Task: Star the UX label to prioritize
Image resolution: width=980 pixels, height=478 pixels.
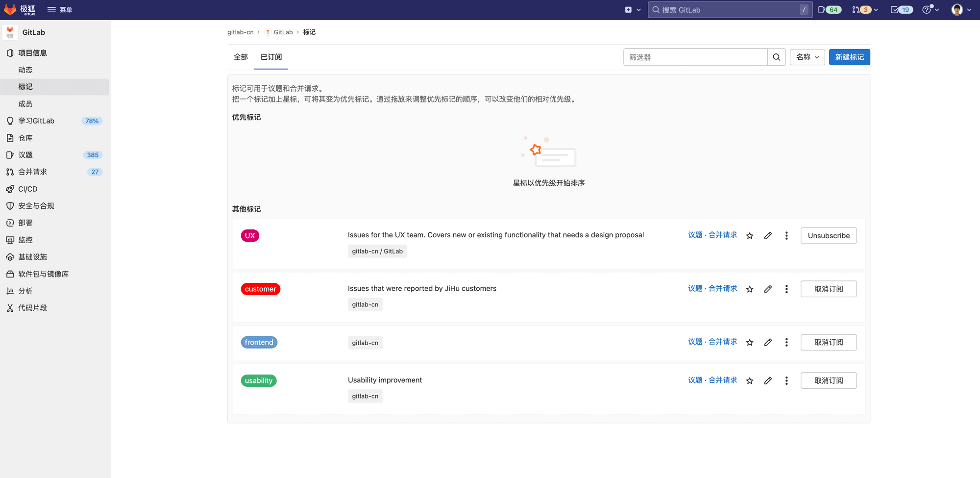Action: pyautogui.click(x=750, y=236)
